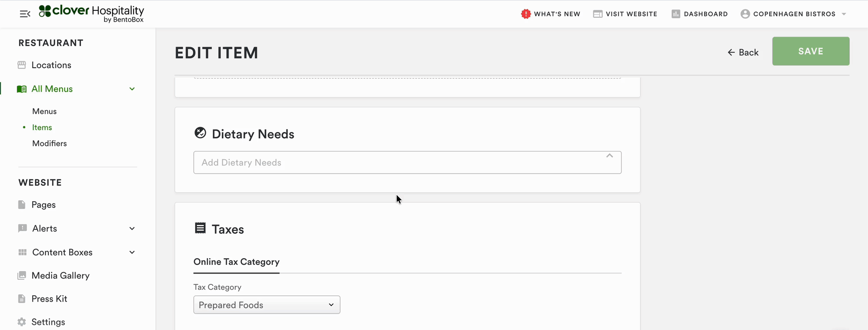Viewport: 868px width, 330px height.
Task: Click the Dashboard chart icon
Action: click(x=676, y=14)
